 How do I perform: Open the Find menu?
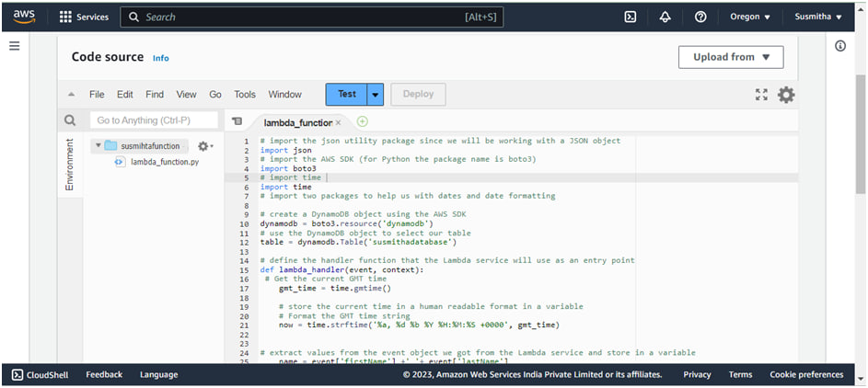click(x=155, y=95)
